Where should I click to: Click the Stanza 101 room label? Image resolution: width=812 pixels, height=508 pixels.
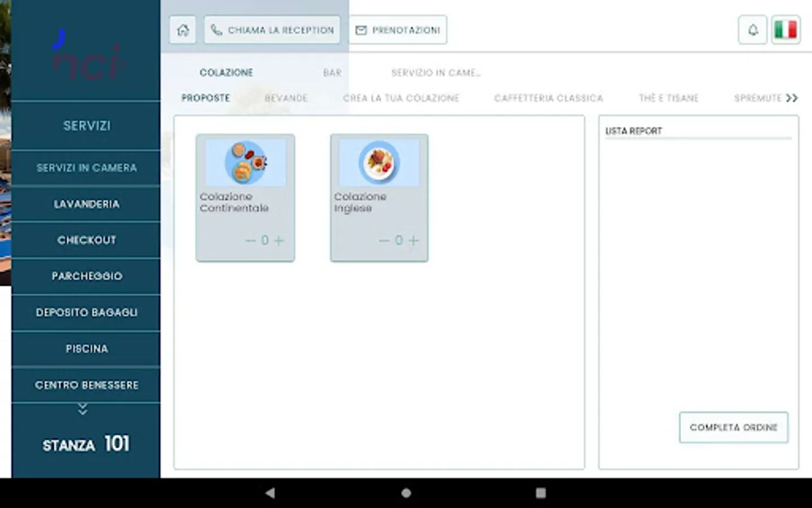coord(86,444)
